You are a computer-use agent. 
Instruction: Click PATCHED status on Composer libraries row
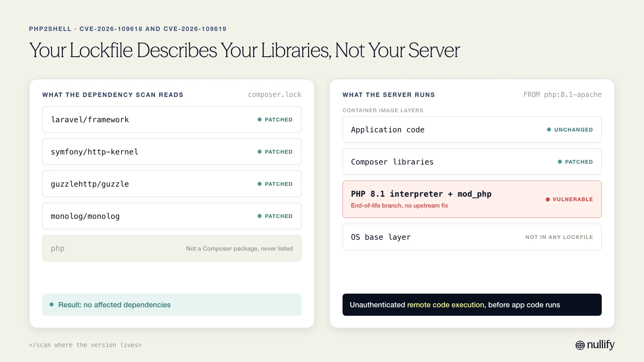tap(579, 162)
